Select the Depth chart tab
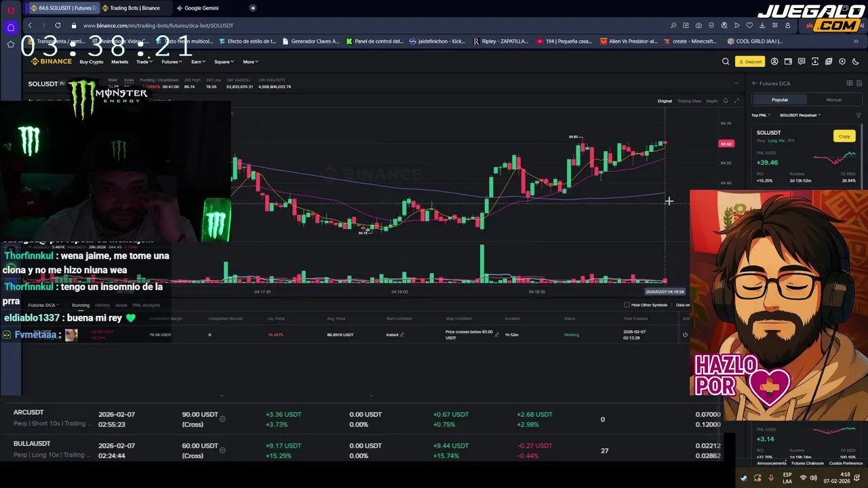868x488 pixels. [711, 101]
